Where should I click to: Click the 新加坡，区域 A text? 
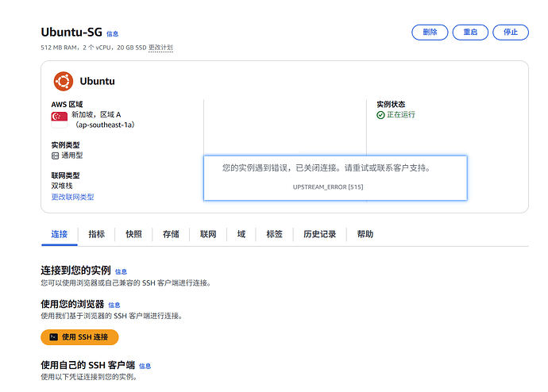pos(96,115)
